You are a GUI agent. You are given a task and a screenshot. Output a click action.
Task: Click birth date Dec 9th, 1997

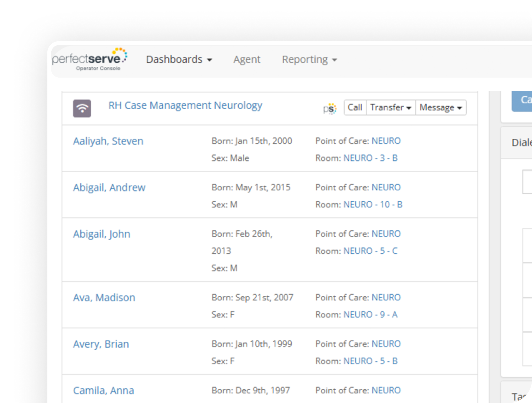click(x=263, y=390)
